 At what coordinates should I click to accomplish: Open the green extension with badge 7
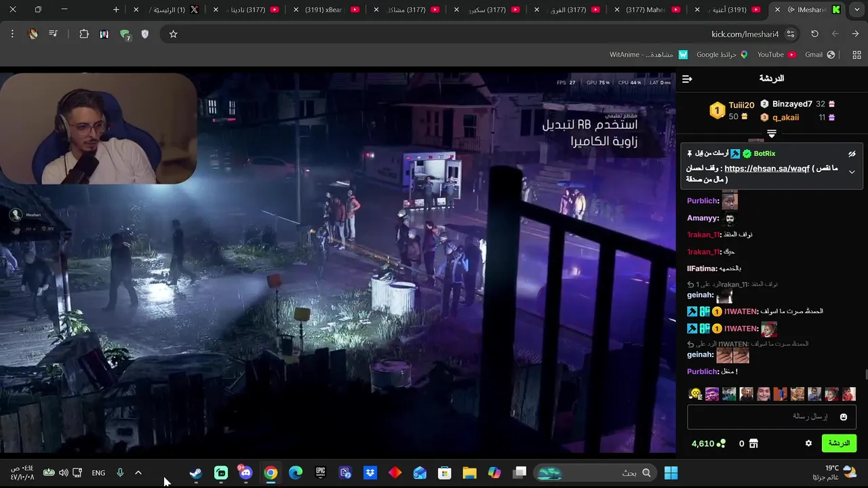tap(125, 35)
